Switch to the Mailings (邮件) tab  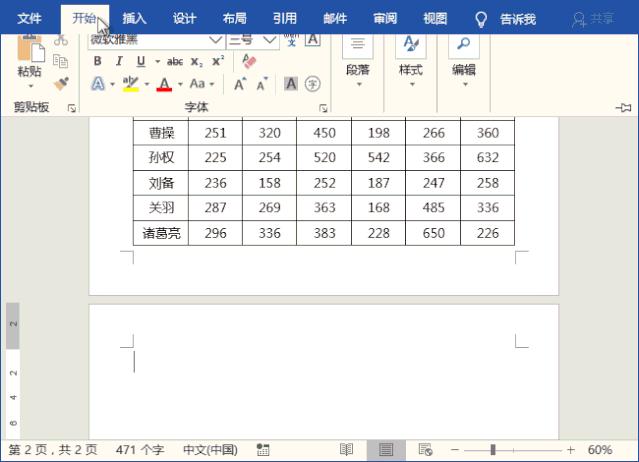click(x=335, y=19)
